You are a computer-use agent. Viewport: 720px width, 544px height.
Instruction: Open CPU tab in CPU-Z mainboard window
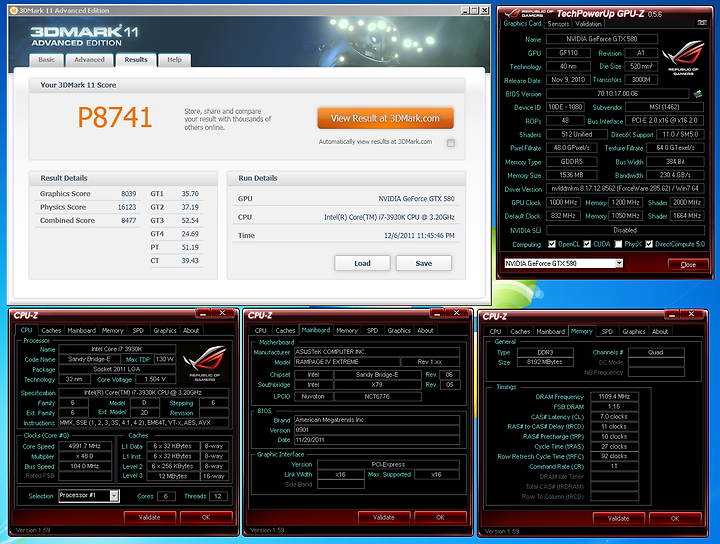[x=260, y=331]
